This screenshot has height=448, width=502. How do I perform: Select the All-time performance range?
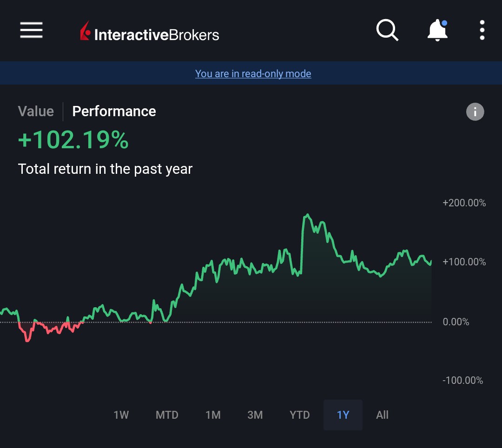coord(382,415)
